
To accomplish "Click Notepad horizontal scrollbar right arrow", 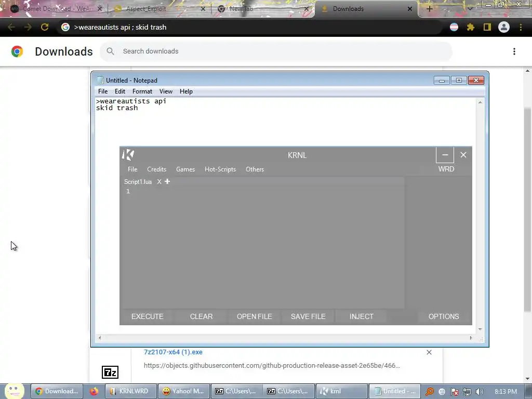I will click(x=471, y=338).
